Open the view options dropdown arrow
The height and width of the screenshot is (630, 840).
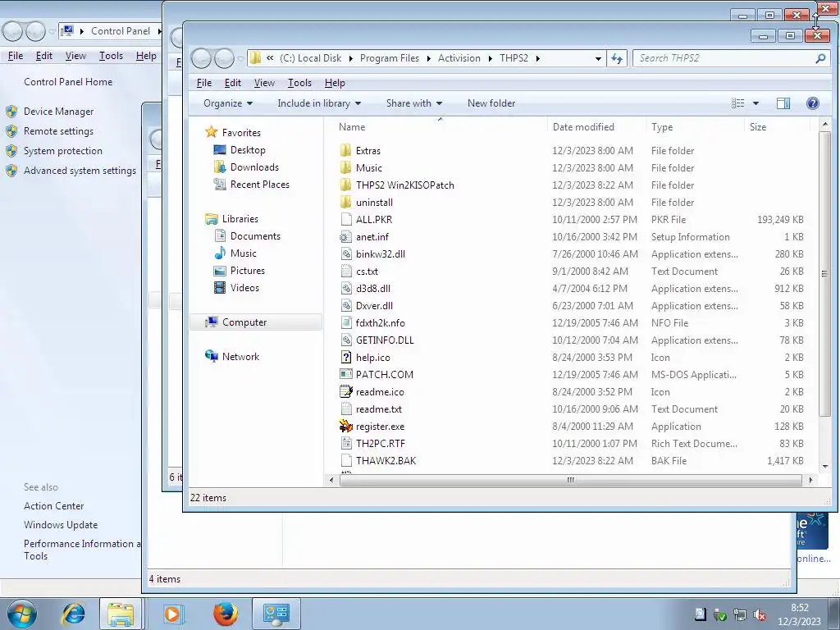756,103
